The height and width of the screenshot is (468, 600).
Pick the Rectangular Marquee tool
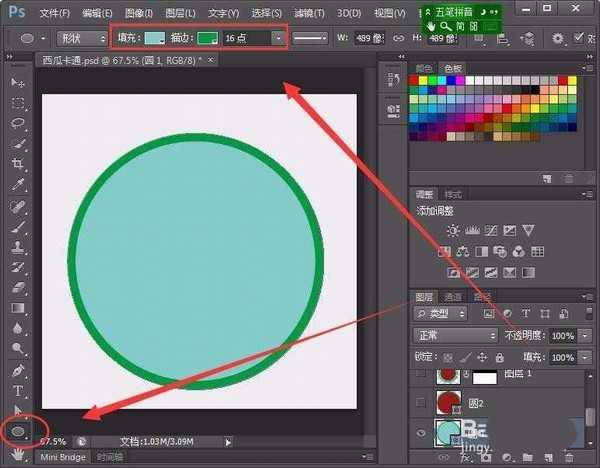pyautogui.click(x=18, y=103)
